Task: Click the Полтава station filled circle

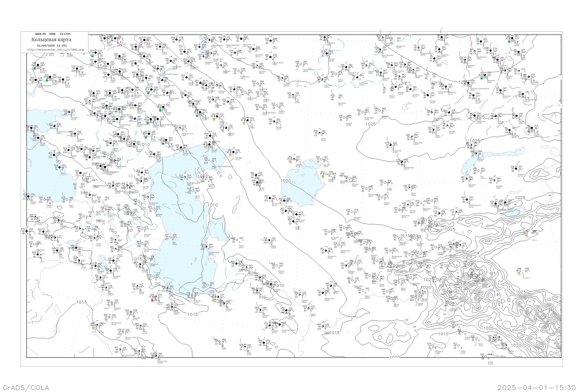Action: (38, 65)
